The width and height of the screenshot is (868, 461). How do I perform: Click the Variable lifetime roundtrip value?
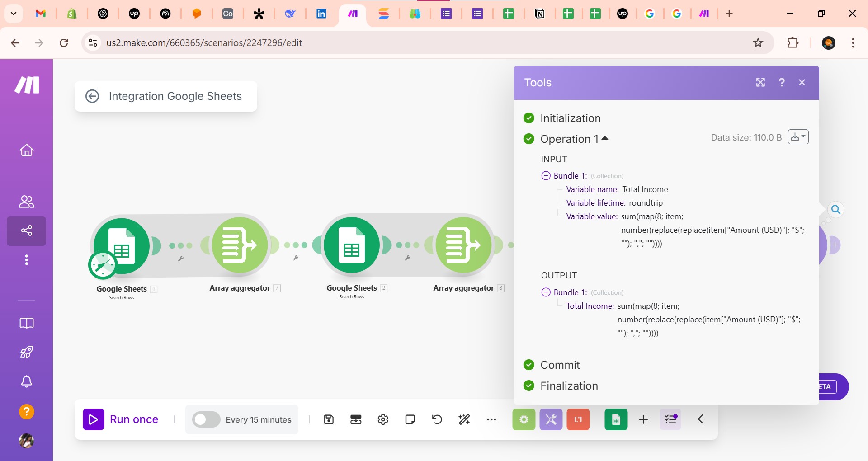[x=646, y=203]
